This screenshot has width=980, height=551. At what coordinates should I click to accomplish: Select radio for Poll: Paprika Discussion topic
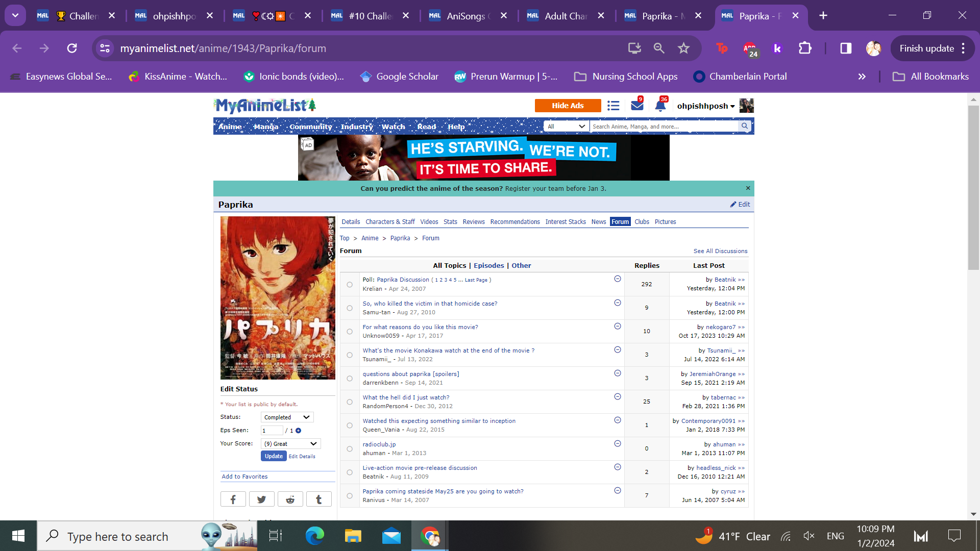coord(350,285)
